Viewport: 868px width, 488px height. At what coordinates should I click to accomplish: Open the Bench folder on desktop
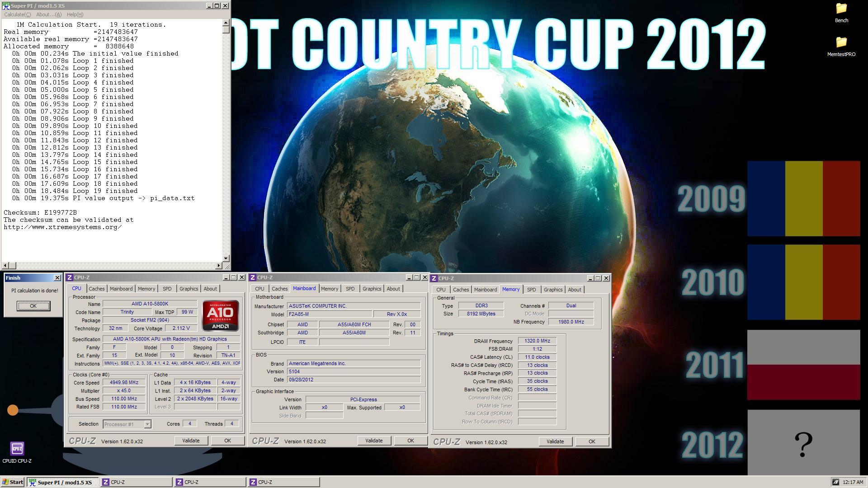(x=841, y=13)
